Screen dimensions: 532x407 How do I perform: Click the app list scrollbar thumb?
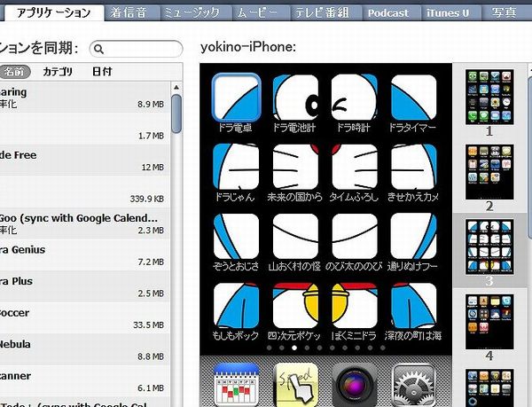click(176, 113)
